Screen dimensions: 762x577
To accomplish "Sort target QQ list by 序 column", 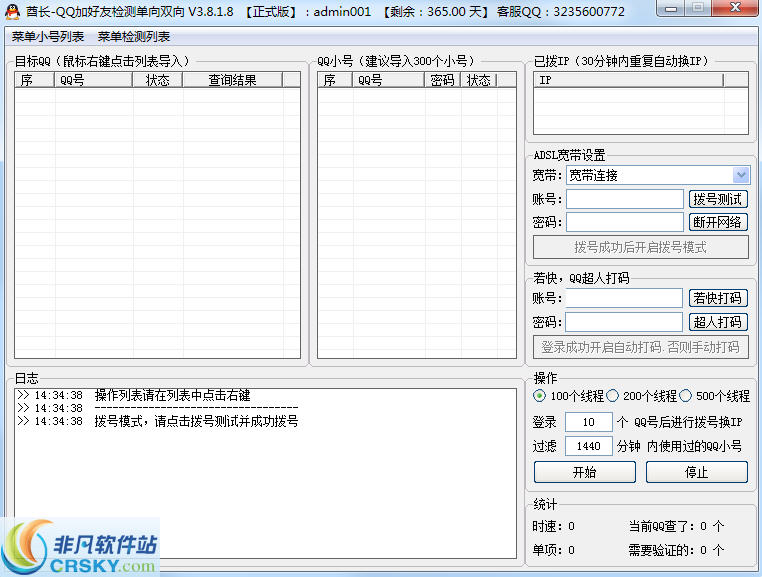I will coord(35,80).
